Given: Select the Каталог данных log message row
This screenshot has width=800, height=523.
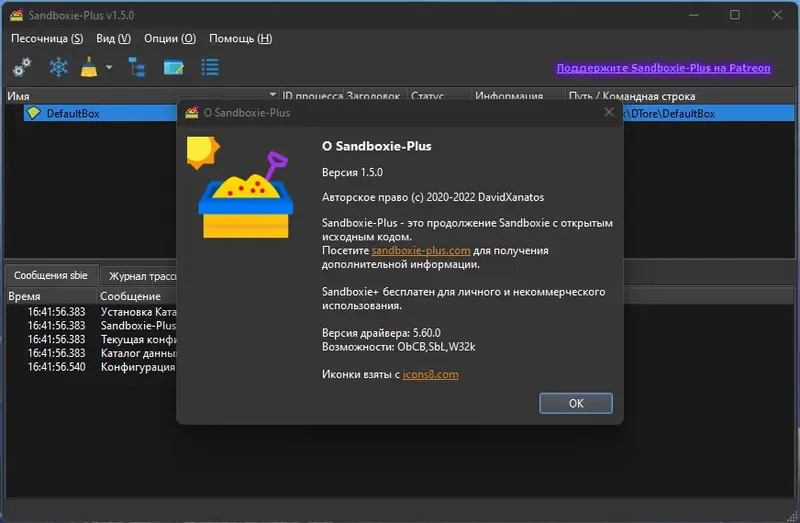Looking at the screenshot, I should [92, 353].
